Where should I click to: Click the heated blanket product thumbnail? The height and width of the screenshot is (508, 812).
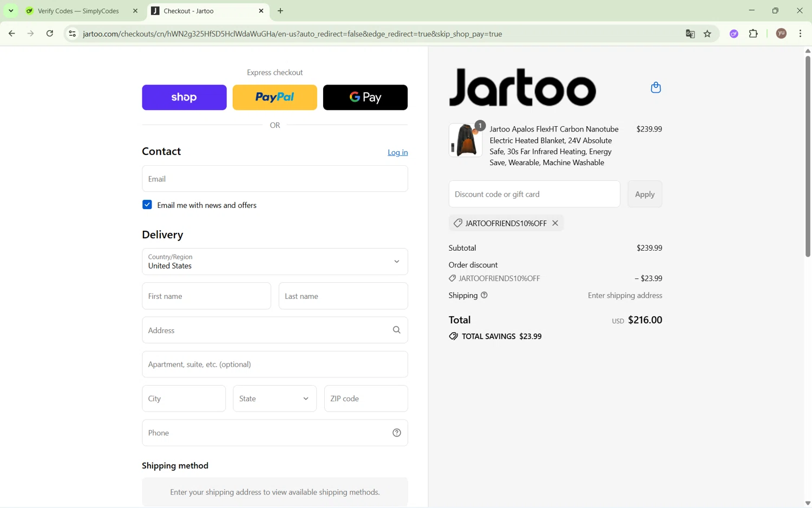coord(466,140)
